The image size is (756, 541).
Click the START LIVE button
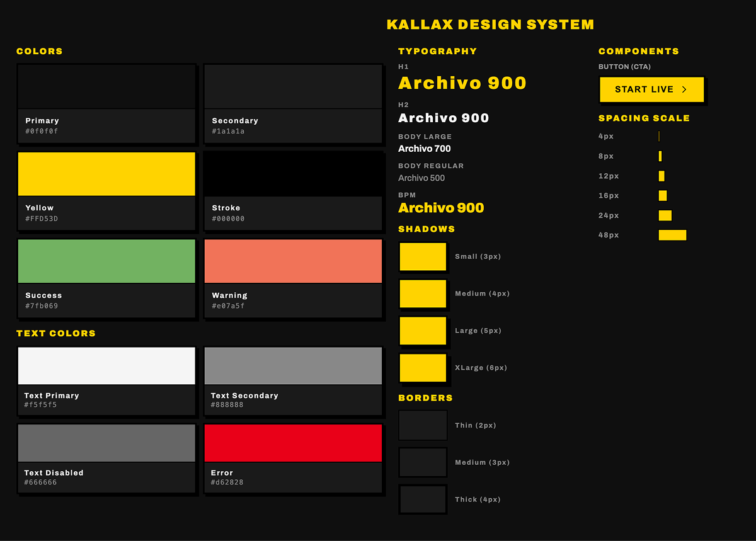click(651, 89)
